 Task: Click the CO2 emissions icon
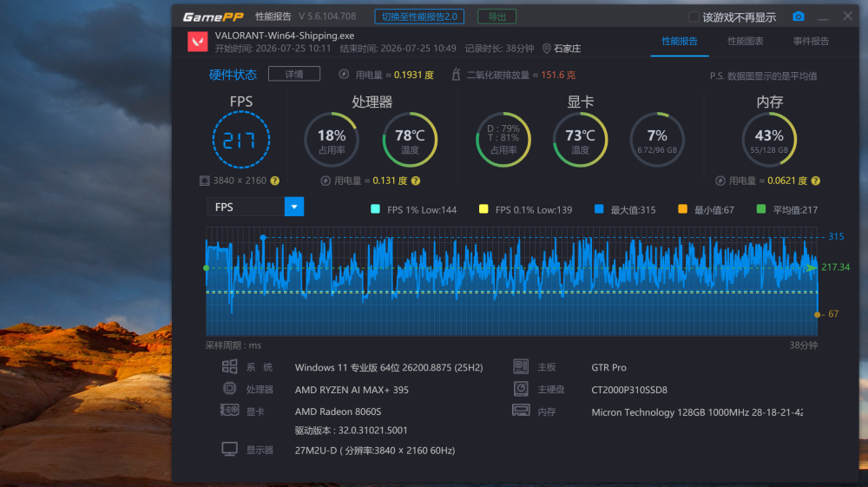click(456, 74)
